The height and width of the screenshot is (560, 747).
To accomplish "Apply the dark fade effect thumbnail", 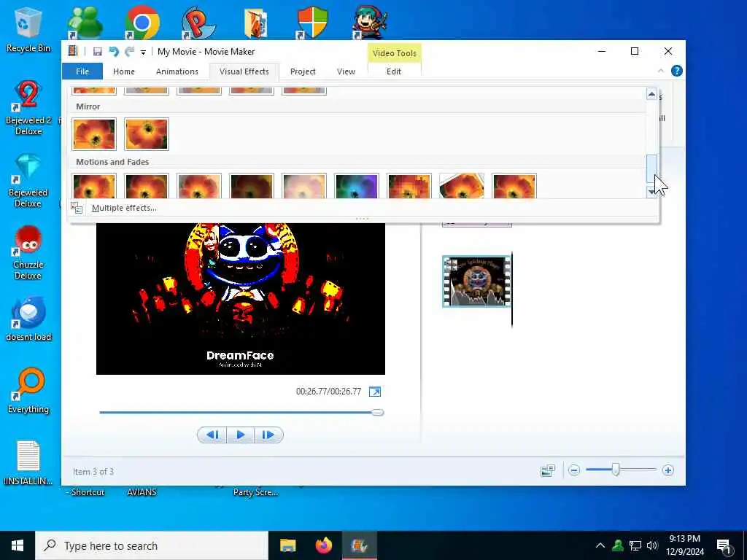I will (x=252, y=186).
